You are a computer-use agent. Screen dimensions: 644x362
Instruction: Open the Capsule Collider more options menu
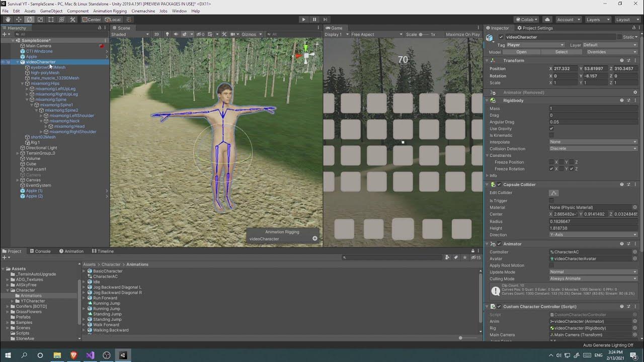pyautogui.click(x=635, y=185)
